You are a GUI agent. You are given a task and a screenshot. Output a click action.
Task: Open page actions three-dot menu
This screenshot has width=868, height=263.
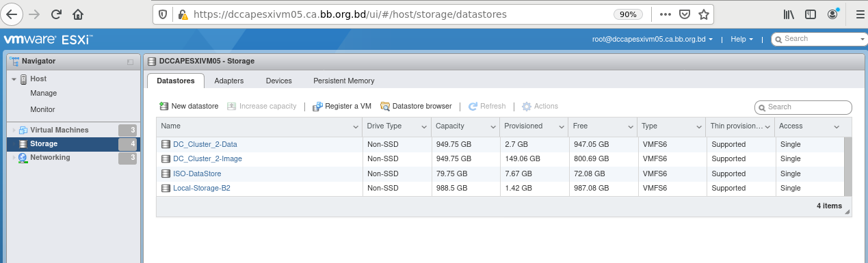[x=666, y=14]
